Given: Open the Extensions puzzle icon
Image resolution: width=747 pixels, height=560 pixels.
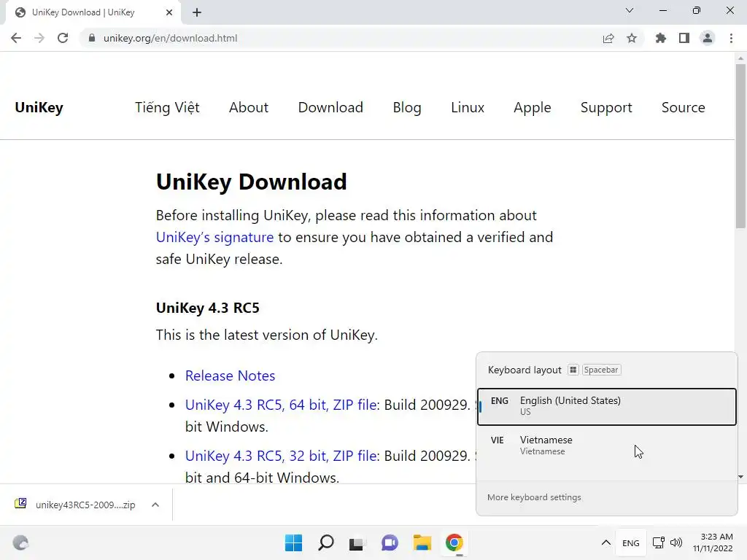Looking at the screenshot, I should click(x=661, y=38).
